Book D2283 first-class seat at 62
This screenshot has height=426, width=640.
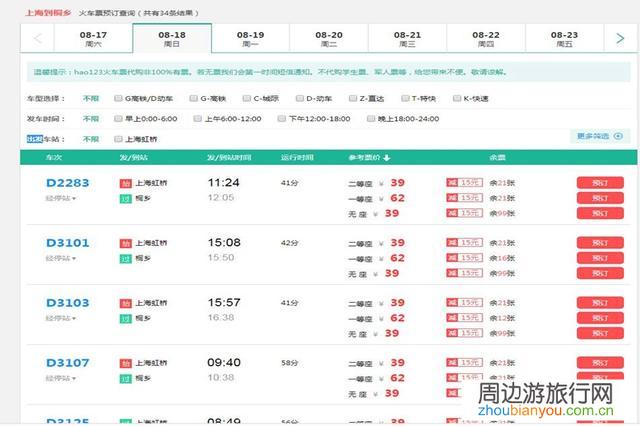pos(600,198)
